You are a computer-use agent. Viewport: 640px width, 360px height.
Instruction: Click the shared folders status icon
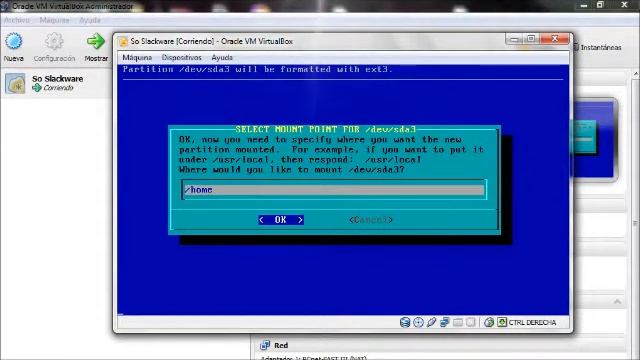[458, 322]
